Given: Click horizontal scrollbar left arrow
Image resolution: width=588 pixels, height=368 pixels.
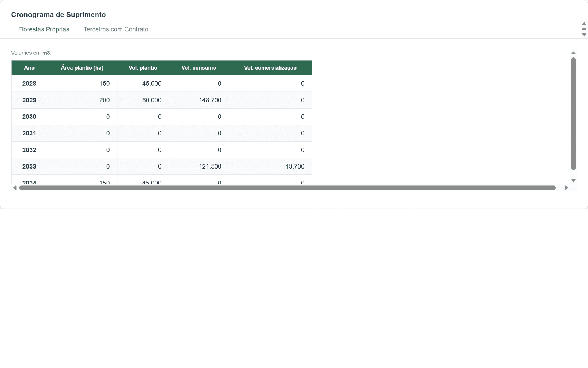Looking at the screenshot, I should point(15,188).
